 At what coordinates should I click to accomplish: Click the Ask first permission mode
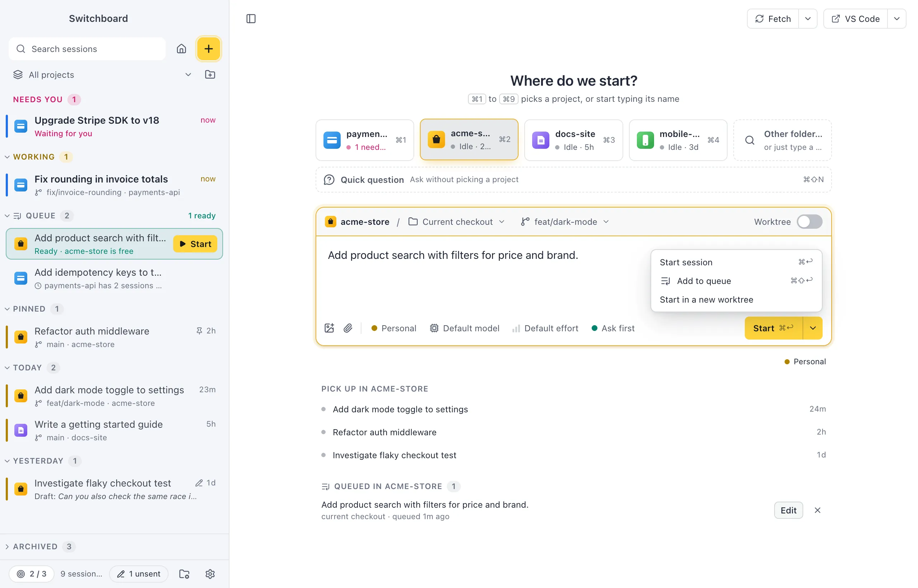point(613,328)
